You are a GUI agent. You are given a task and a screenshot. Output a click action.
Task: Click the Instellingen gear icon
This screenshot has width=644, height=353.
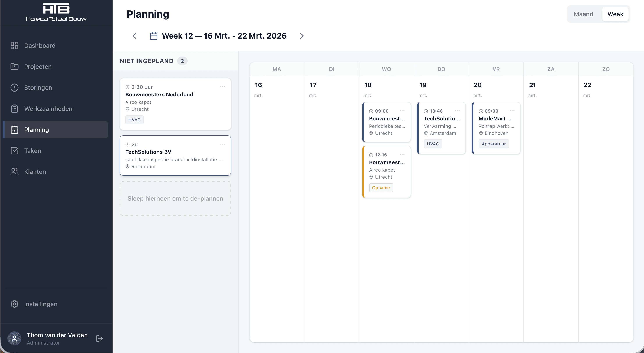pos(14,304)
